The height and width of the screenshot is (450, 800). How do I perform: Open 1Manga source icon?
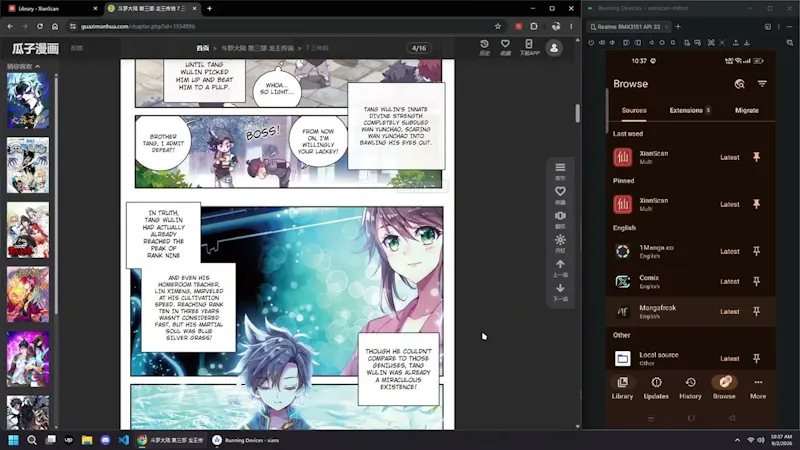pyautogui.click(x=622, y=251)
